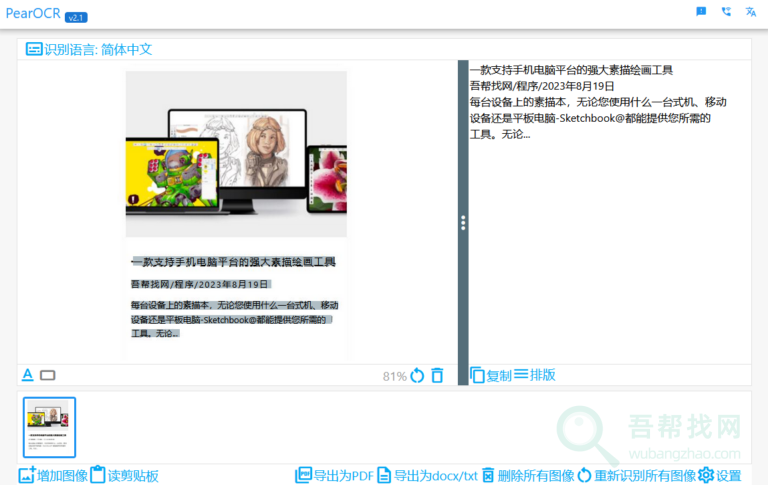Delete current image with the trash icon
The height and width of the screenshot is (485, 768).
[x=437, y=376]
